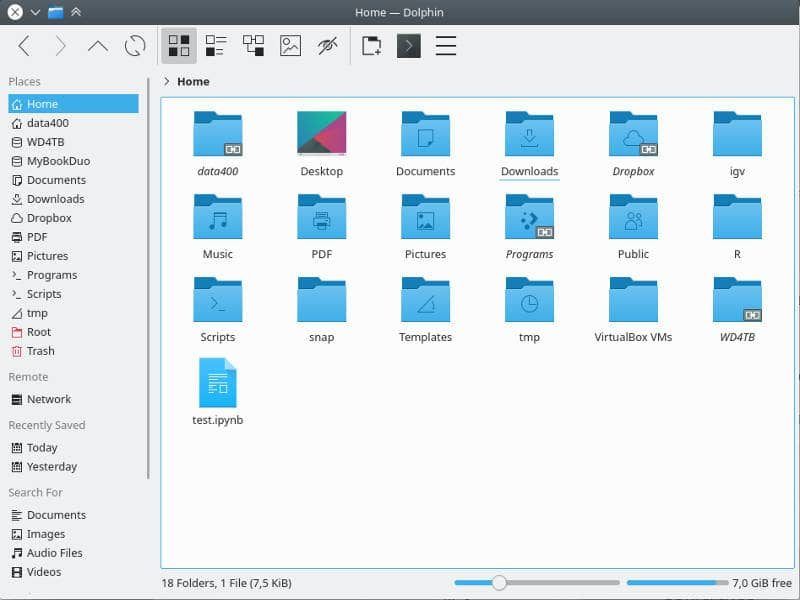
Task: Switch to Icons view mode
Action: point(179,46)
